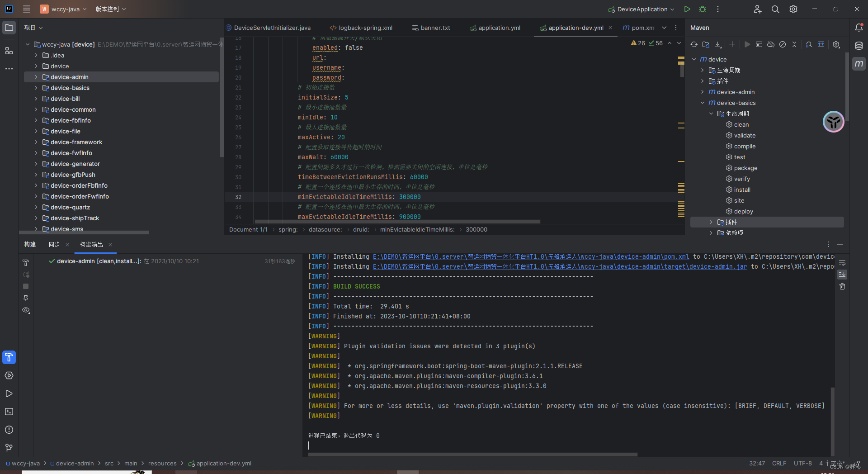Viewport: 868px width, 474px height.
Task: Open IDE settings gear icon
Action: pyautogui.click(x=793, y=9)
